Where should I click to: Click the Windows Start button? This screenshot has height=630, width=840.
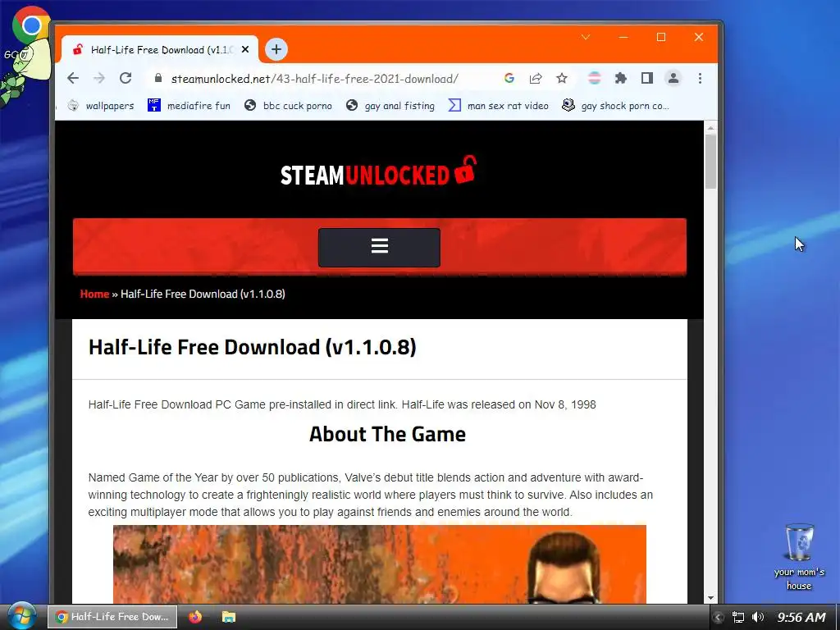pos(21,616)
